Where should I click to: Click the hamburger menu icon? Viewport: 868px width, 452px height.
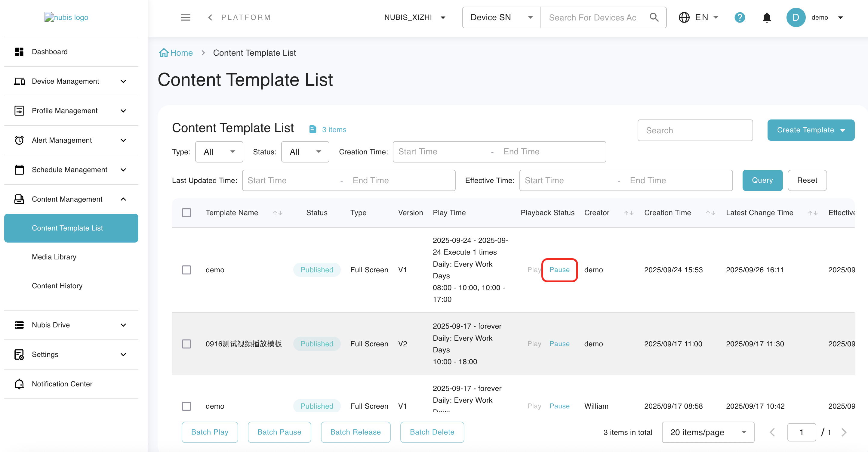click(185, 17)
